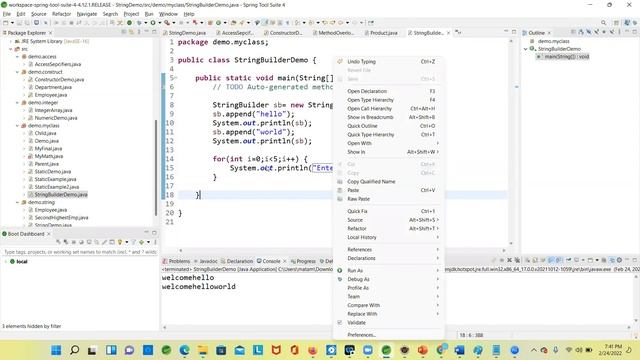Click the editor vertical scrollbar
The height and width of the screenshot is (360, 640).
511,141
